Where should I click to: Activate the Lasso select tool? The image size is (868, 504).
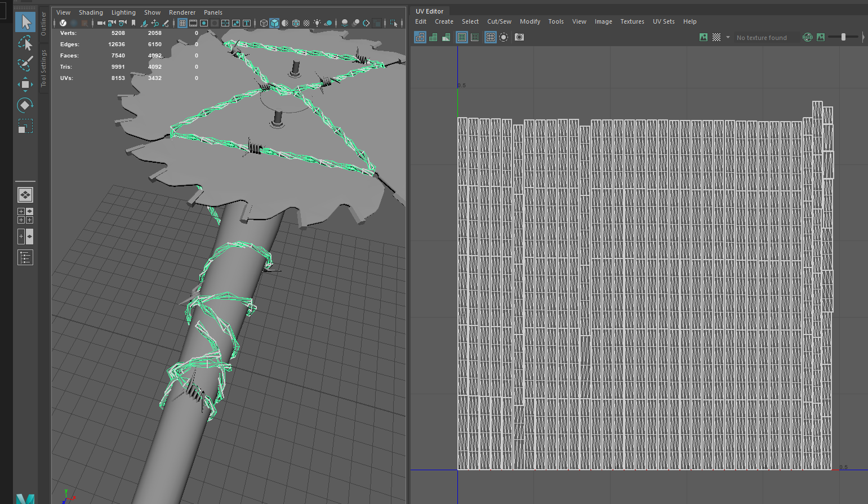(25, 43)
